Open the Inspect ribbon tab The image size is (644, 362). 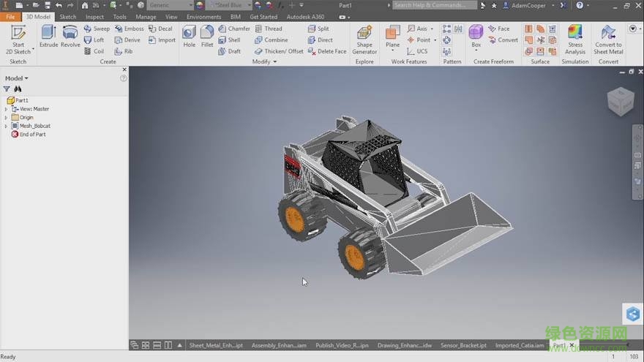[x=94, y=17]
